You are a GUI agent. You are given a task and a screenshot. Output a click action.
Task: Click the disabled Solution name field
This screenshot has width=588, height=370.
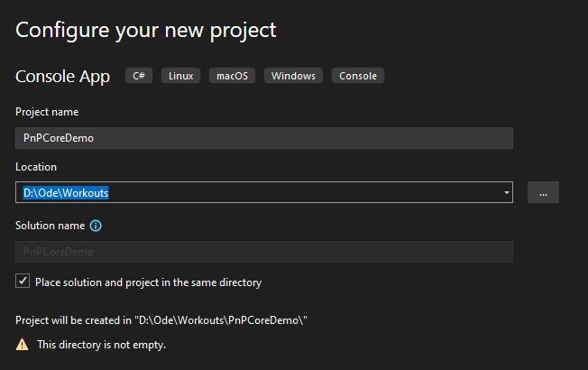263,252
